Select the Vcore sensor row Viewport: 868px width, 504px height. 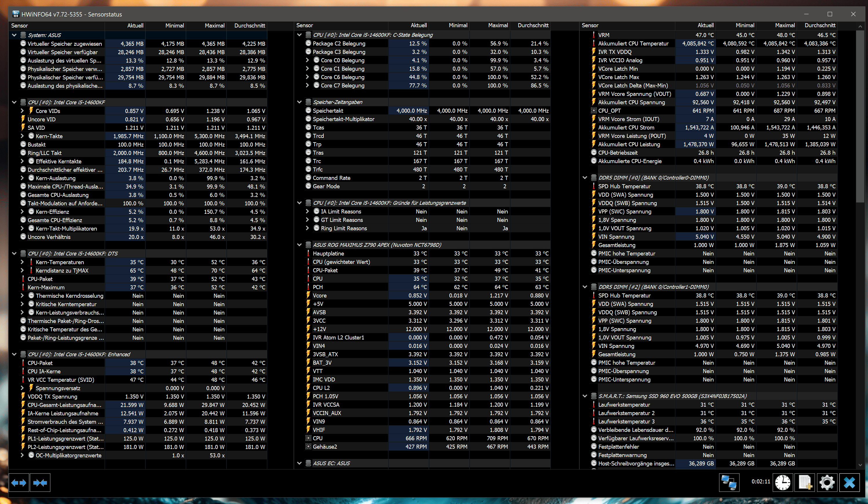(320, 295)
